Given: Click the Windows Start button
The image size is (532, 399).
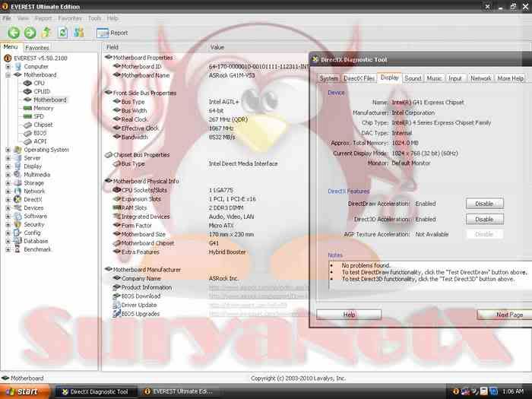Looking at the screenshot, I should 24,391.
